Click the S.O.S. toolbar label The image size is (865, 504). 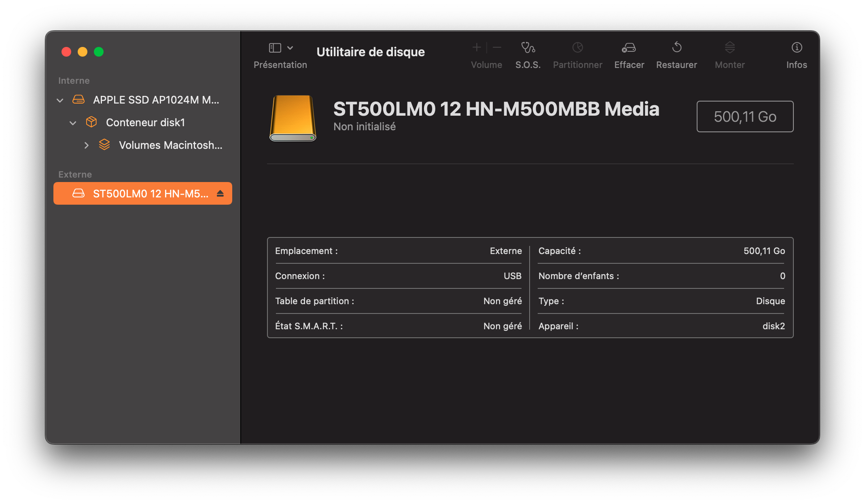[x=528, y=65]
